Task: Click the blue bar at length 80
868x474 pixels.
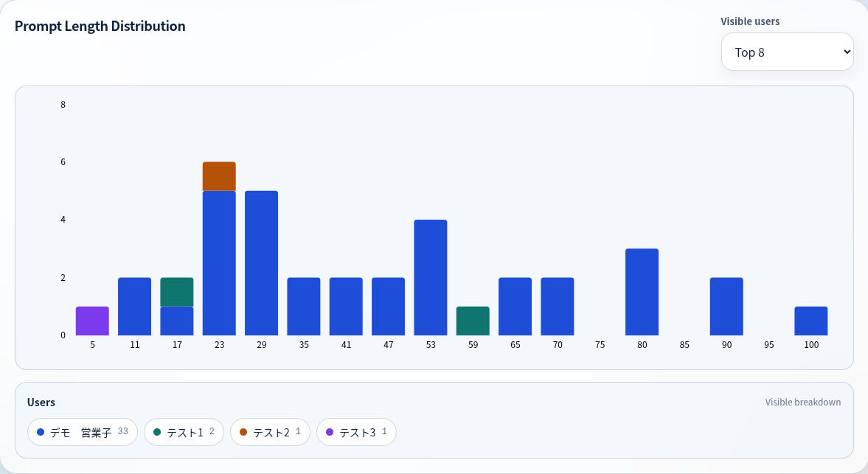Action: click(x=642, y=292)
